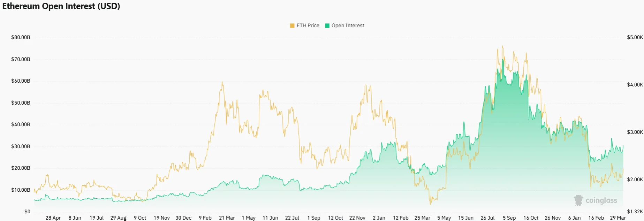Select the $80.00B left axis label
This screenshot has width=644, height=221.
point(21,37)
